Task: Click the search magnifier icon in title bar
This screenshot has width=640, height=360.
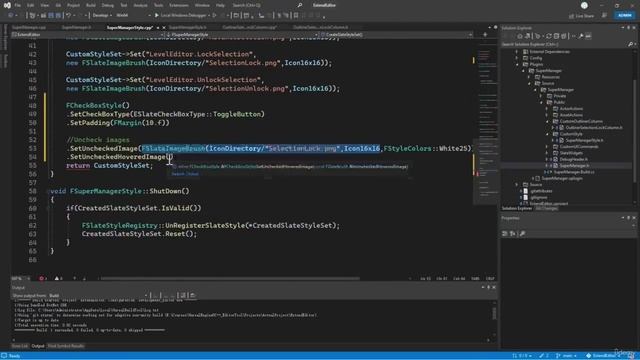Action: [x=300, y=5]
